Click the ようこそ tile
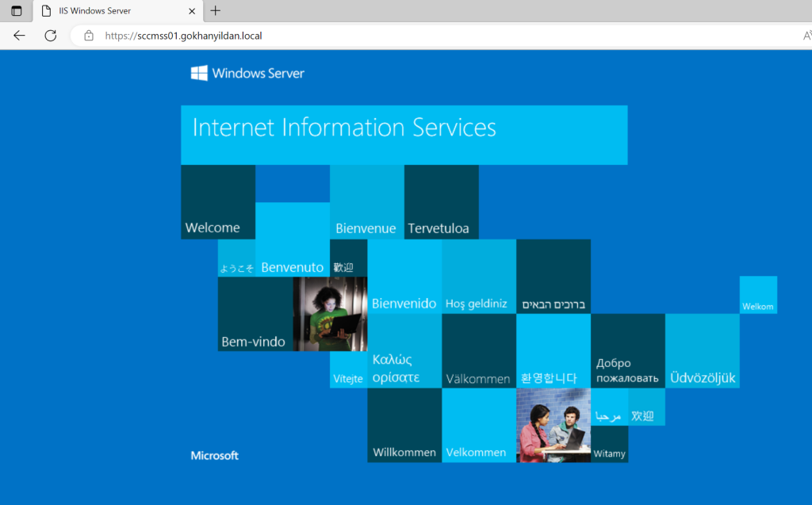Viewport: 812px width, 505px height. [x=236, y=258]
